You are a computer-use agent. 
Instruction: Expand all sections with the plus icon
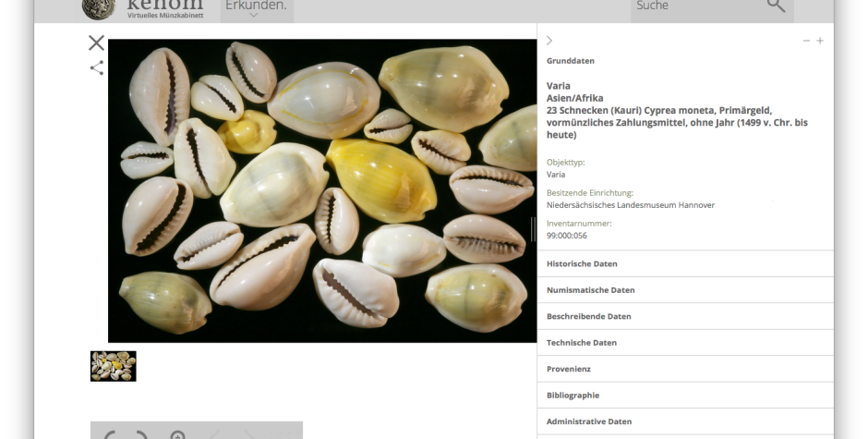click(x=820, y=41)
